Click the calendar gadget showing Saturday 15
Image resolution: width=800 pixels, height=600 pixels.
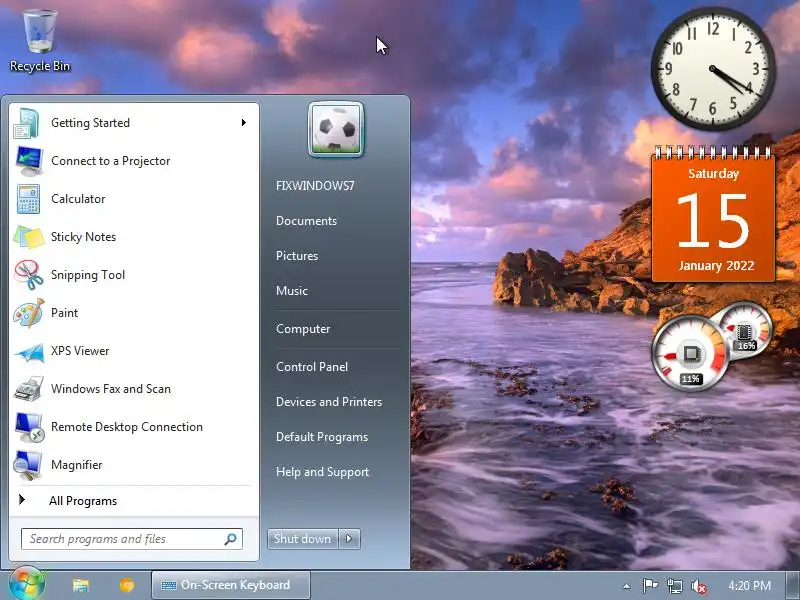[713, 214]
